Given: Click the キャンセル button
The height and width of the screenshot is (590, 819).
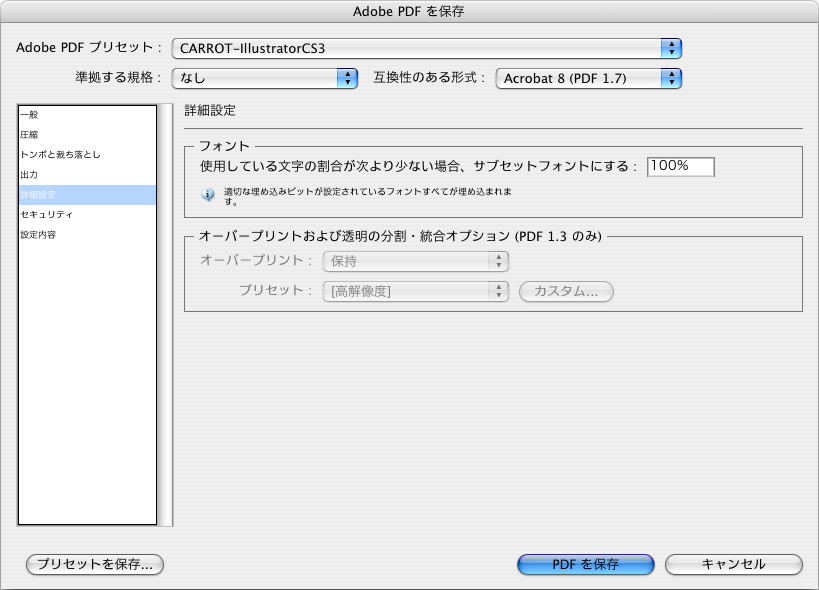Looking at the screenshot, I should [x=733, y=564].
